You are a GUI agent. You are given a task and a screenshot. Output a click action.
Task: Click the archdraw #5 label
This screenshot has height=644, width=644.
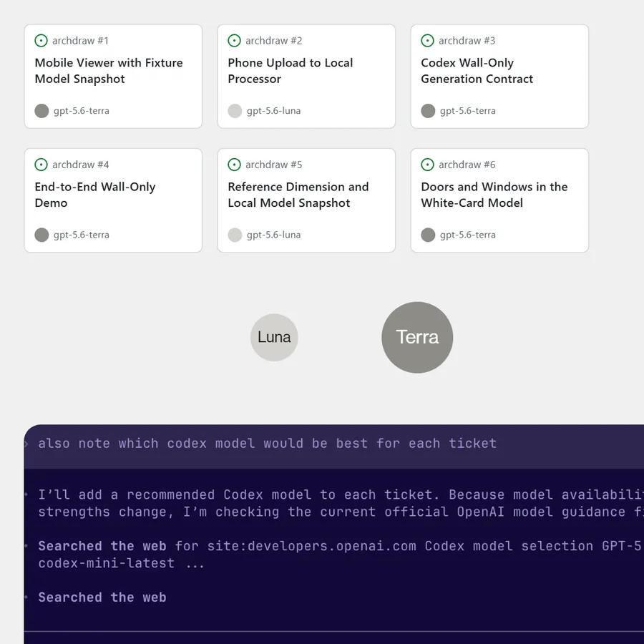click(274, 165)
